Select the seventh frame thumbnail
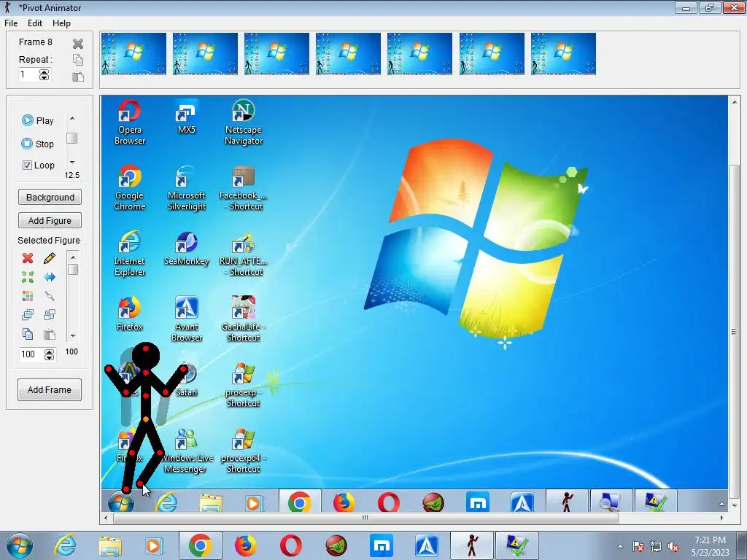Screen dimensions: 747x560 point(564,54)
